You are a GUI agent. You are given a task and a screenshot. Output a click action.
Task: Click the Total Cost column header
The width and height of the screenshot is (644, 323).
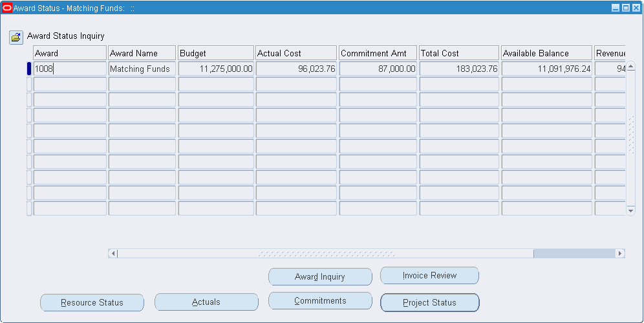[459, 53]
